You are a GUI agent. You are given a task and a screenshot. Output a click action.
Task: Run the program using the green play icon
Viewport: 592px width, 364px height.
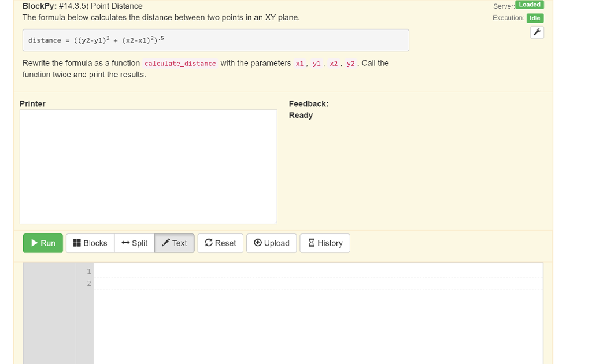click(35, 243)
